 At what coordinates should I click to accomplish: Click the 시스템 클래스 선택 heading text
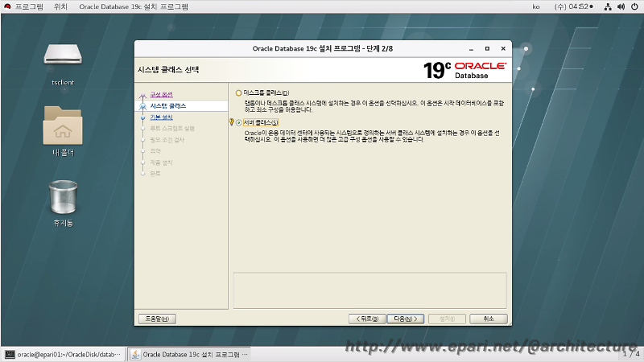pyautogui.click(x=168, y=70)
